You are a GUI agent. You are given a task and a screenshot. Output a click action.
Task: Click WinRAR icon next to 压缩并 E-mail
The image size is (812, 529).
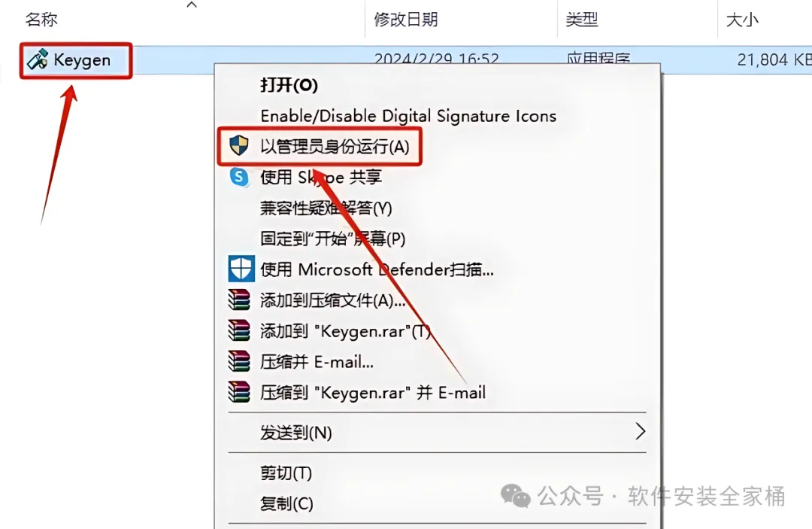pos(239,361)
